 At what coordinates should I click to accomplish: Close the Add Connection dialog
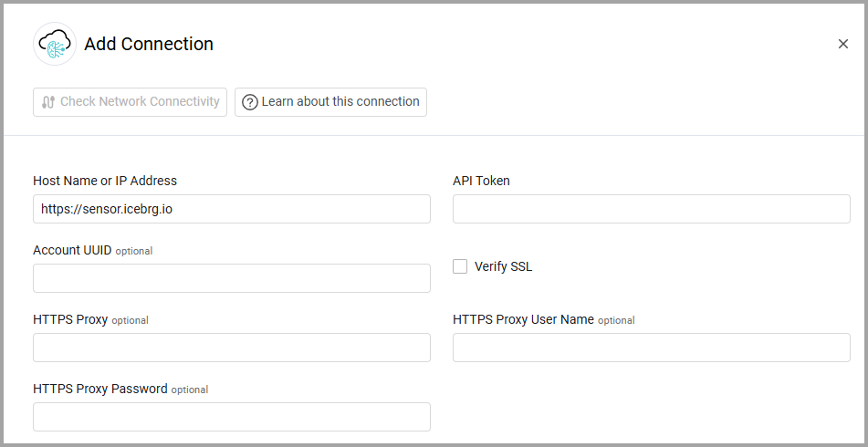(843, 44)
